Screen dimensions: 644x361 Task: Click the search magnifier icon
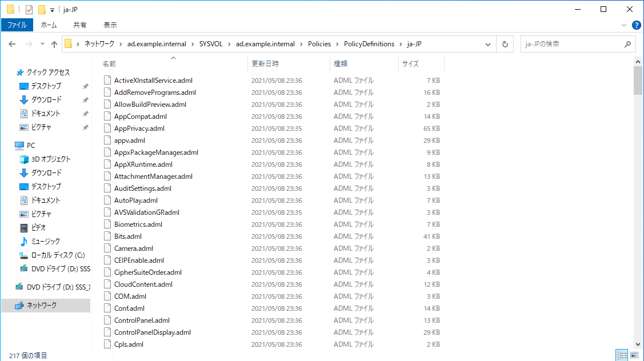click(x=627, y=43)
